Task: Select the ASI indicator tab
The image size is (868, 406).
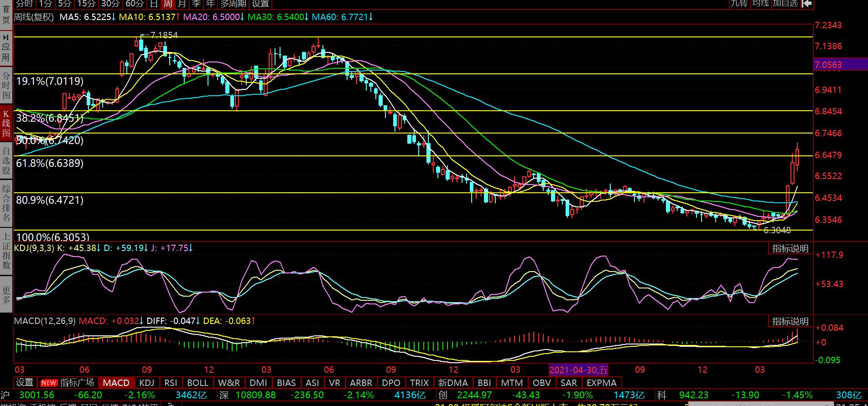Action: coord(312,383)
